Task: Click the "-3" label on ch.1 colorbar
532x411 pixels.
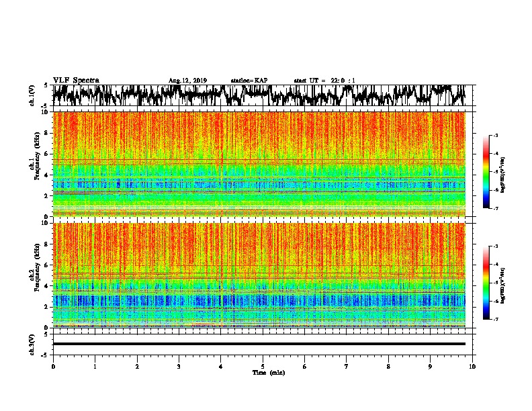Action: (496, 135)
